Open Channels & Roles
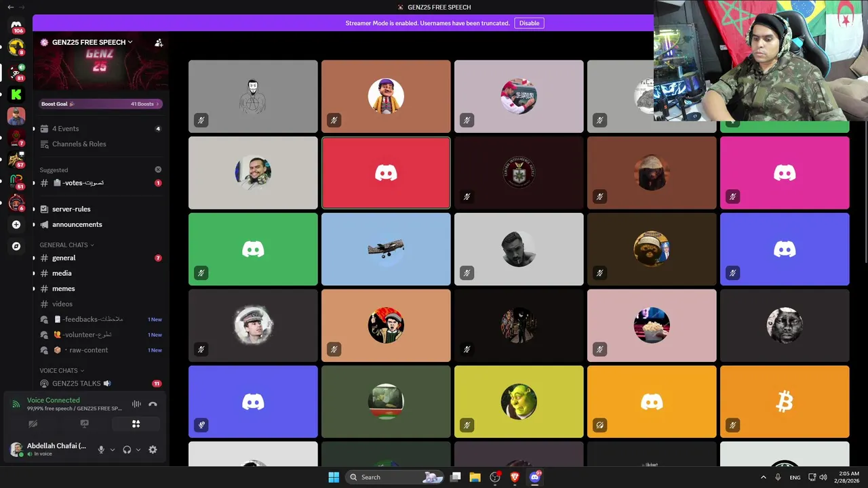 [x=100, y=144]
